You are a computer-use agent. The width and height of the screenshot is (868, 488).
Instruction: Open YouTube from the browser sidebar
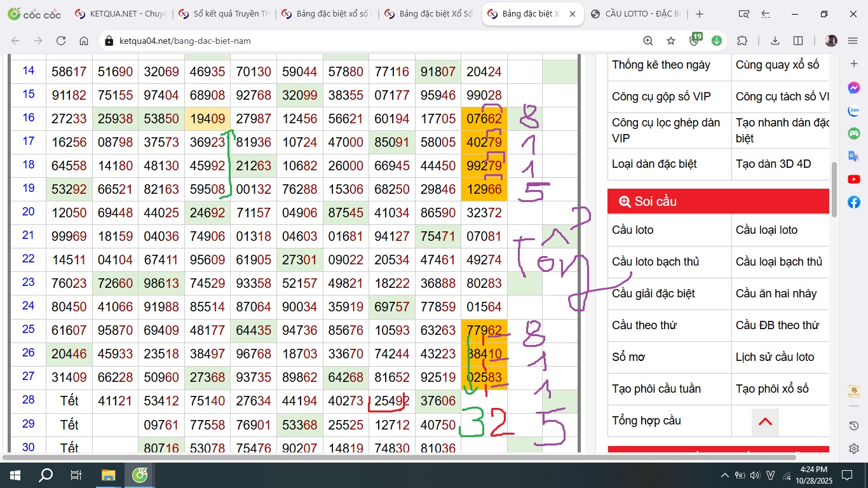click(854, 179)
